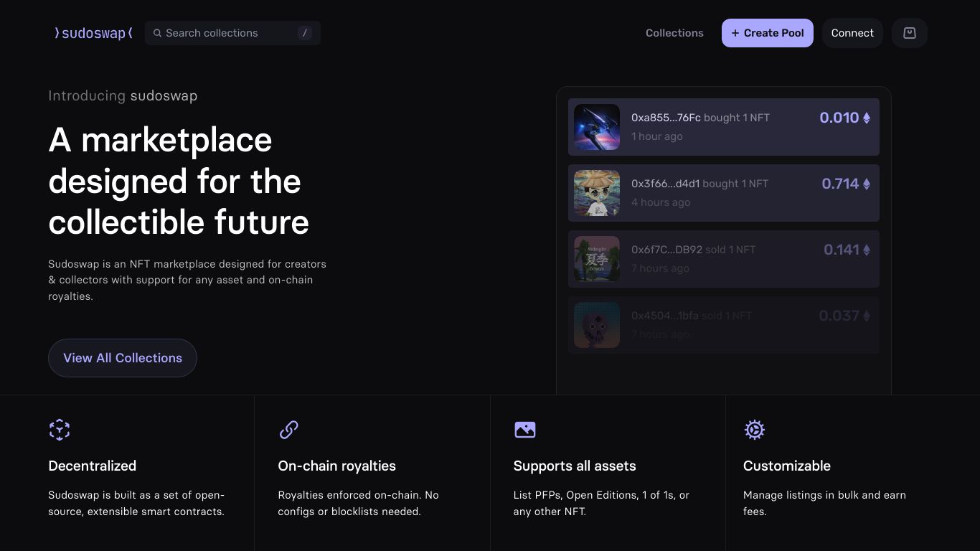Focus the Search collections field
This screenshot has width=980, height=551.
(232, 33)
